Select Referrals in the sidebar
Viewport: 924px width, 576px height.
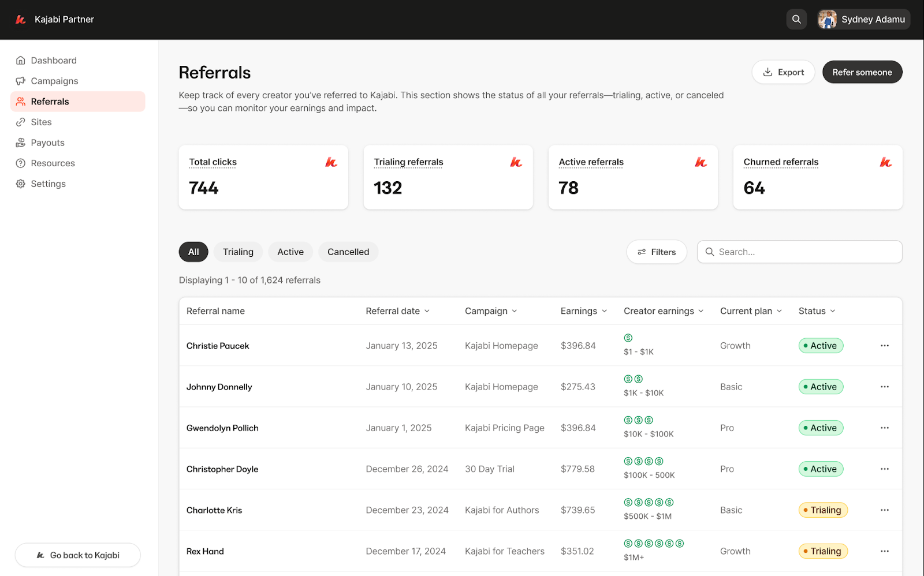click(x=78, y=102)
